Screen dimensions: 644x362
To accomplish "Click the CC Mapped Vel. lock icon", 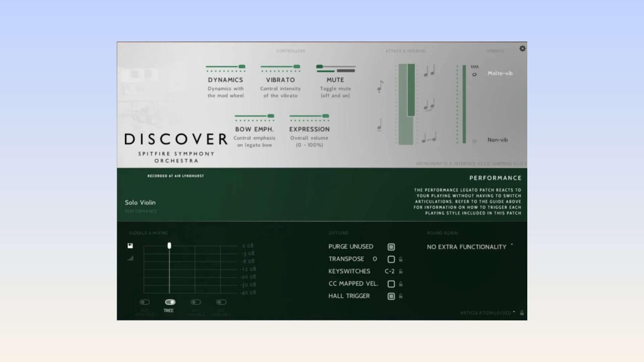I will (401, 284).
